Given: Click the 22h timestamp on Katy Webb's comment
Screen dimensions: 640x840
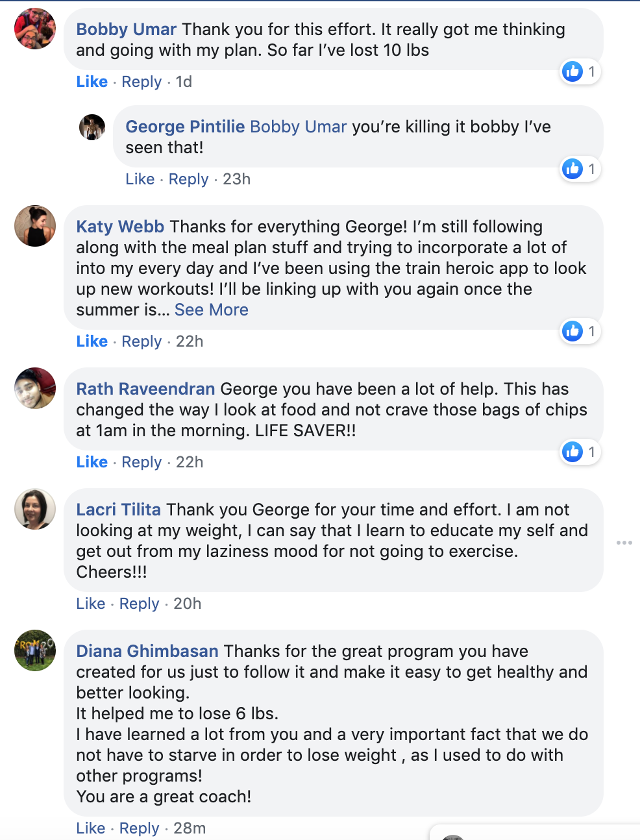Looking at the screenshot, I should [x=190, y=341].
